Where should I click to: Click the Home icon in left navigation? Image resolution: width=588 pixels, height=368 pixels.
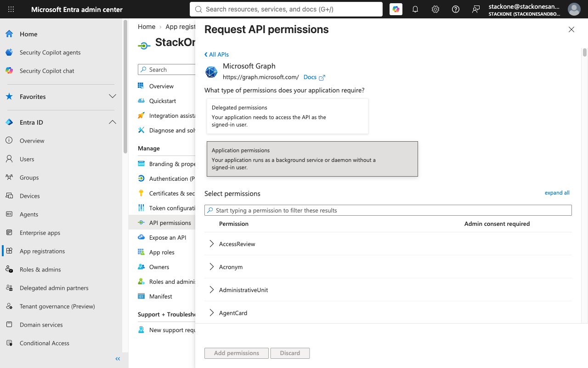(x=9, y=34)
